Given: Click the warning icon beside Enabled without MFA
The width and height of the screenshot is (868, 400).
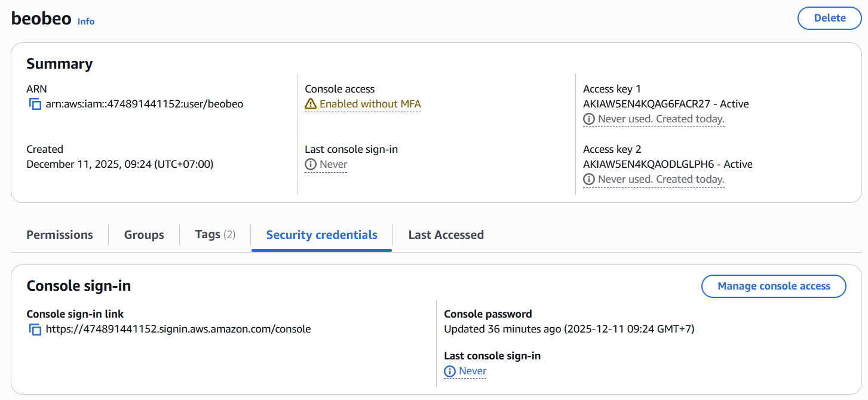Looking at the screenshot, I should click(311, 104).
